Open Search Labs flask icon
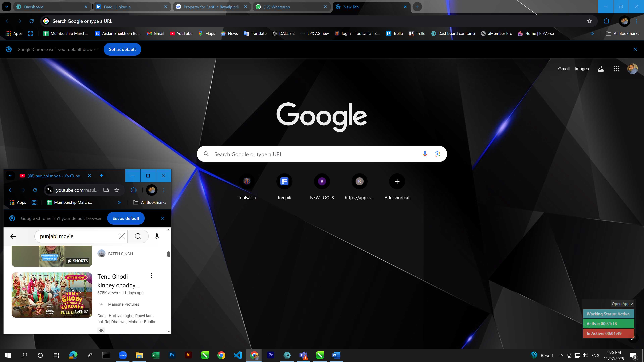The image size is (644, 362). pyautogui.click(x=601, y=69)
